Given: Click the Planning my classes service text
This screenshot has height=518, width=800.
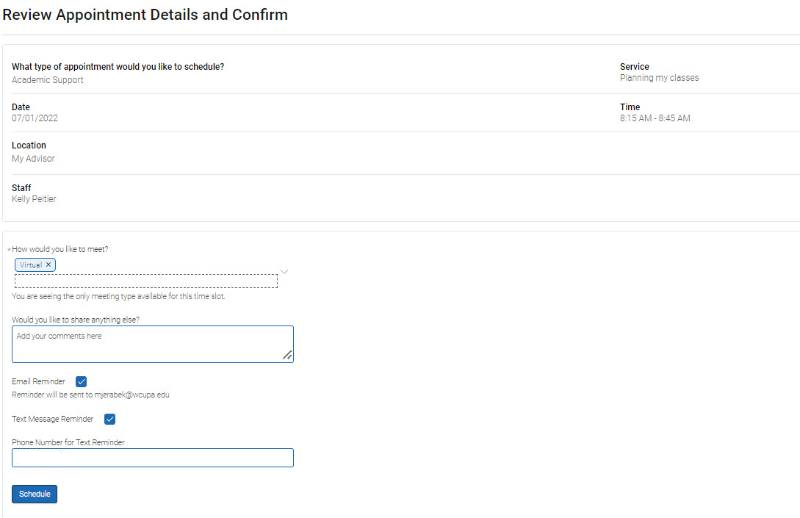Looking at the screenshot, I should 659,78.
